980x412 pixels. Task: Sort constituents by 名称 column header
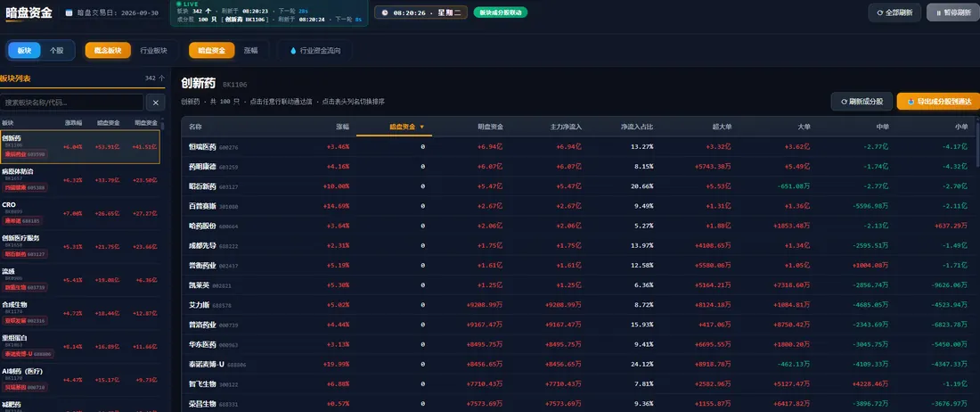point(196,127)
